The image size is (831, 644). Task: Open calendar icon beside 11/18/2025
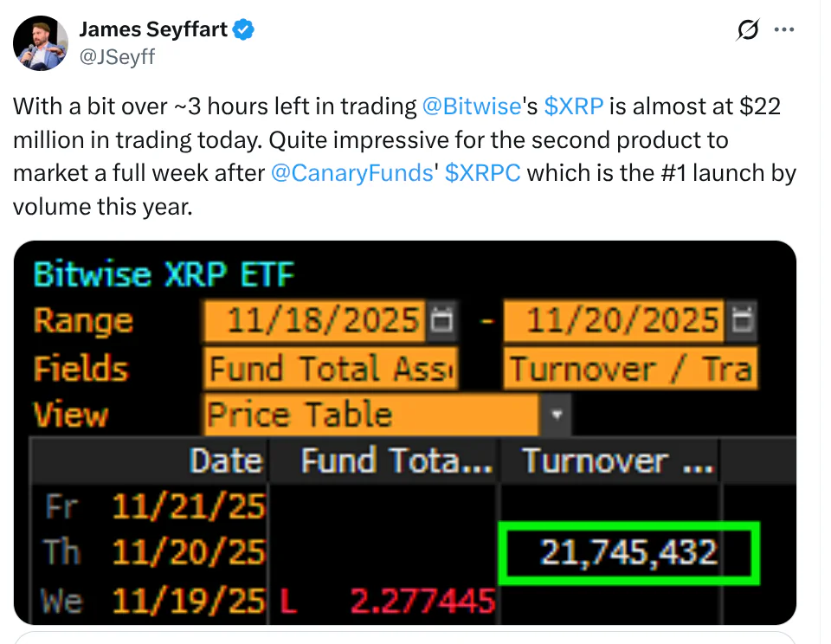click(x=441, y=322)
